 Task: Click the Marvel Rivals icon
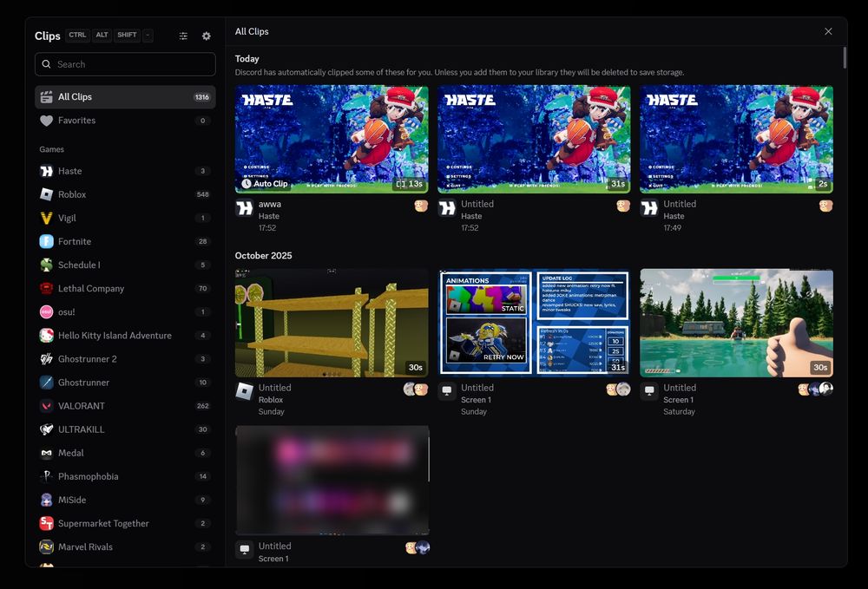[47, 547]
